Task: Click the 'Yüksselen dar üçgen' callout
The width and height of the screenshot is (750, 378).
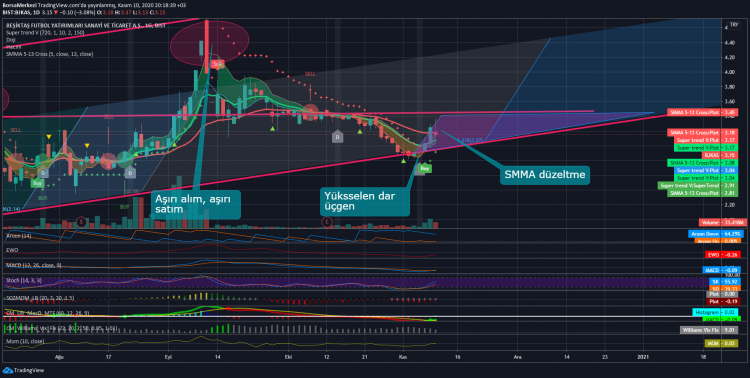Action: [x=365, y=201]
